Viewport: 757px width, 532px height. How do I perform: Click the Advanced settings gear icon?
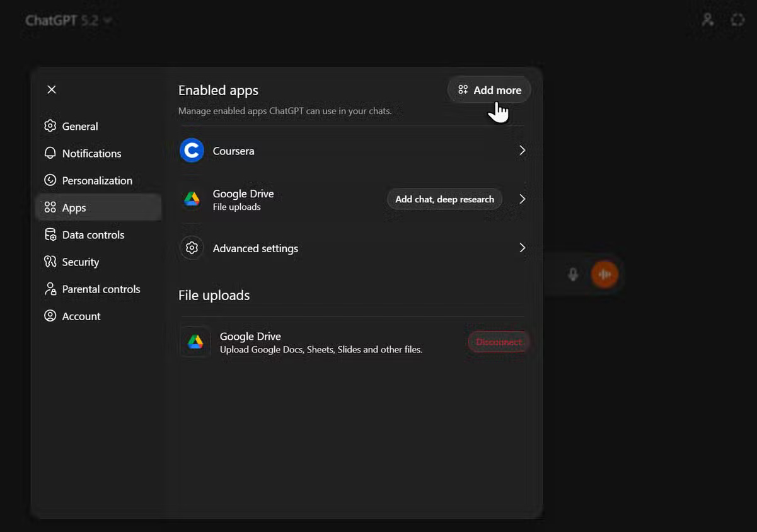point(192,248)
